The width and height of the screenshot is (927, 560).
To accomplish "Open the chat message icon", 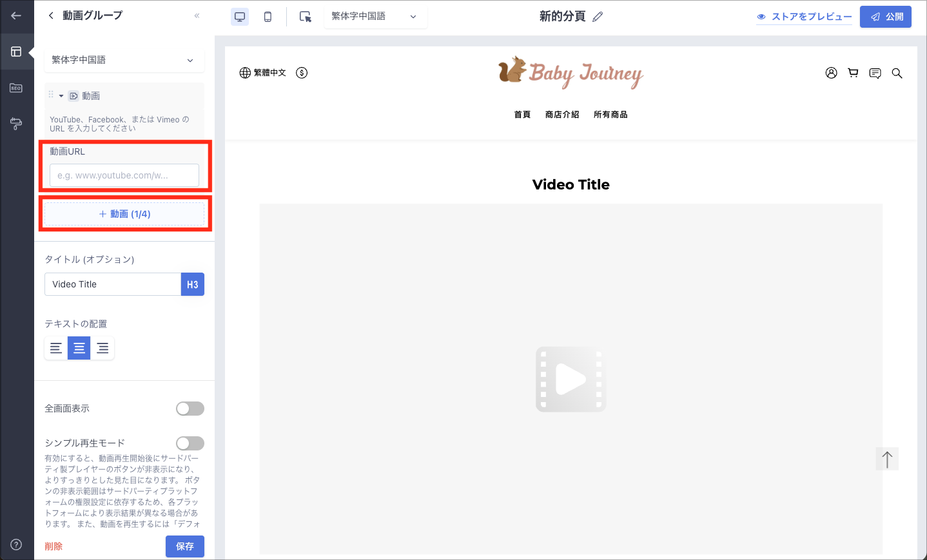I will [x=875, y=73].
